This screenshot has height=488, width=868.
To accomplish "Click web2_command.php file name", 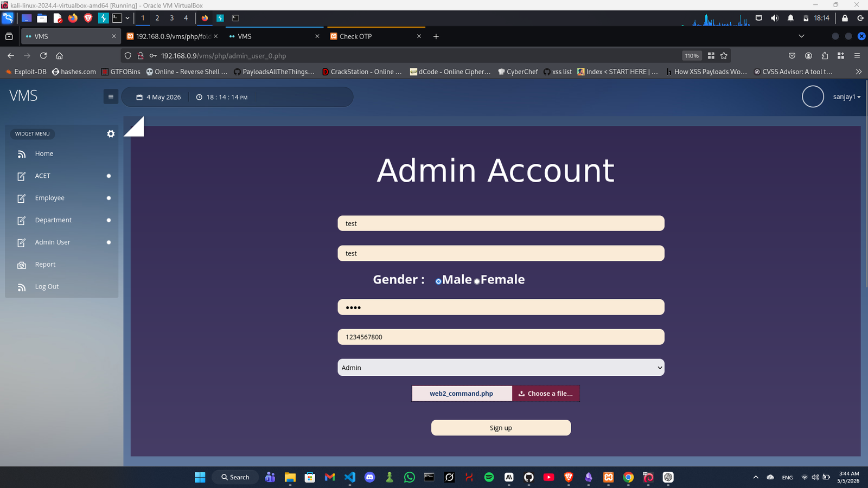I will [x=462, y=394].
